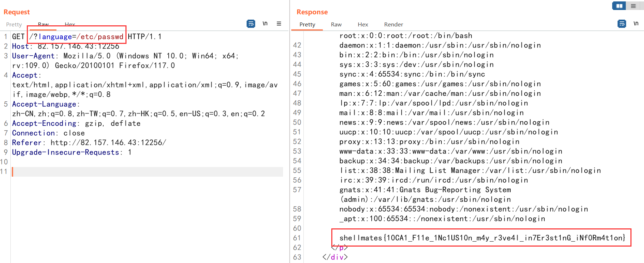This screenshot has width=644, height=263.
Task: Click the (admin):/var/lib/gnats continuation line
Action: coord(425,199)
